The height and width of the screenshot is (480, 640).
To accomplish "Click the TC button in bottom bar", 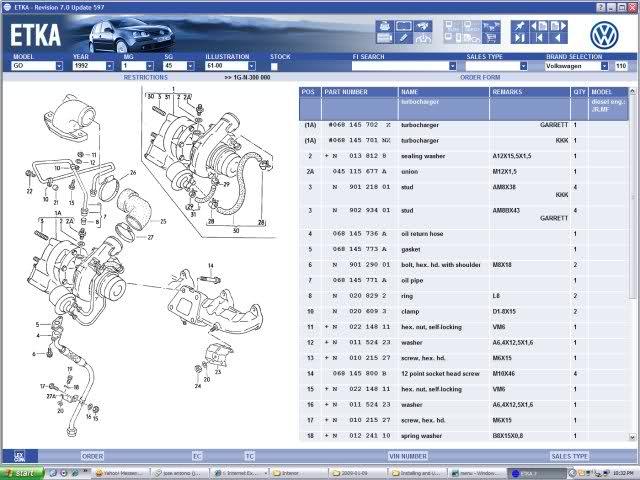I will (250, 456).
